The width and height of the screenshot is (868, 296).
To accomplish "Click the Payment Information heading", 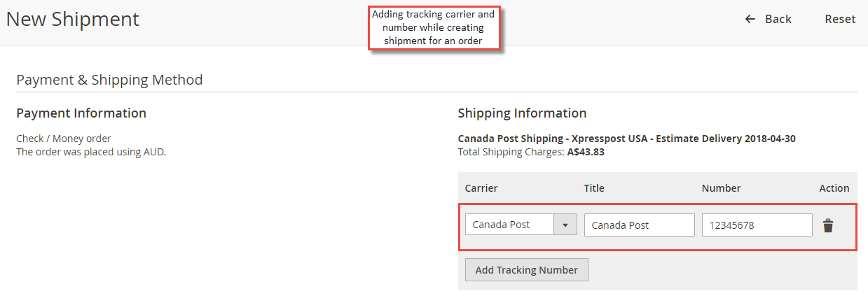I will (x=81, y=113).
